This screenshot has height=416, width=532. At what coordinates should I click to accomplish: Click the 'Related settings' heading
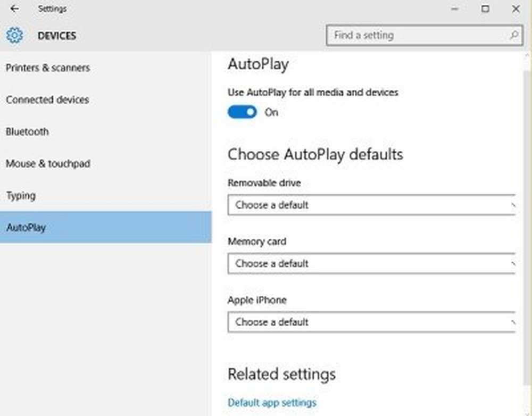[281, 375]
